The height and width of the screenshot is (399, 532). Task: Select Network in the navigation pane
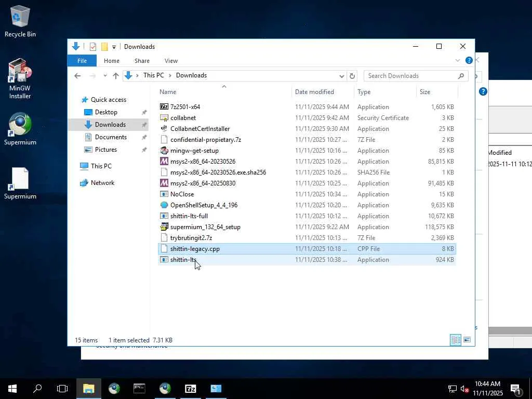tap(102, 183)
